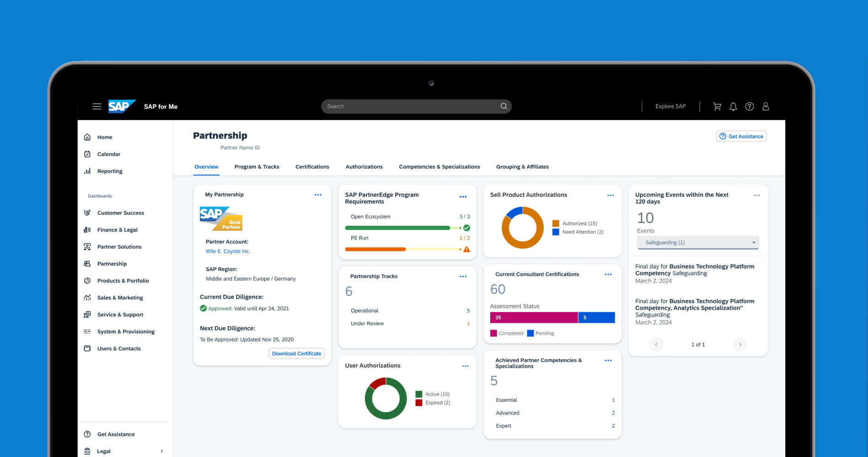Open Grouping & Affiliates tab
Screen dimensions: 868x457
click(x=523, y=167)
